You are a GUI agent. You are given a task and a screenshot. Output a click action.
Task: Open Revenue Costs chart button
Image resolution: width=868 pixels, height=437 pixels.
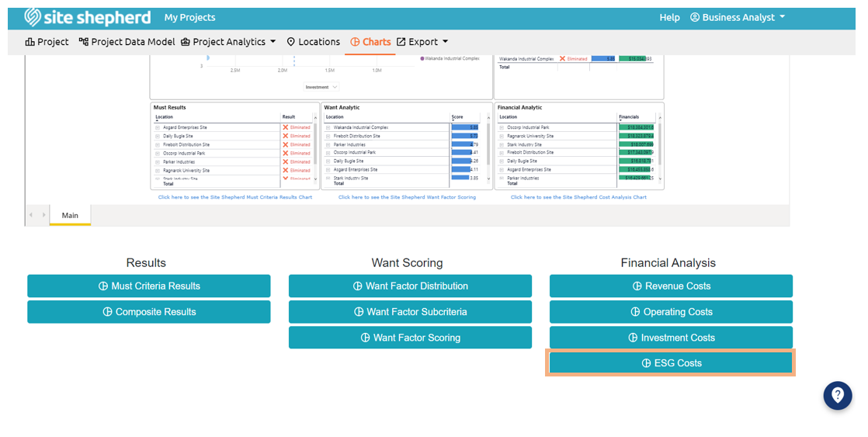(671, 286)
